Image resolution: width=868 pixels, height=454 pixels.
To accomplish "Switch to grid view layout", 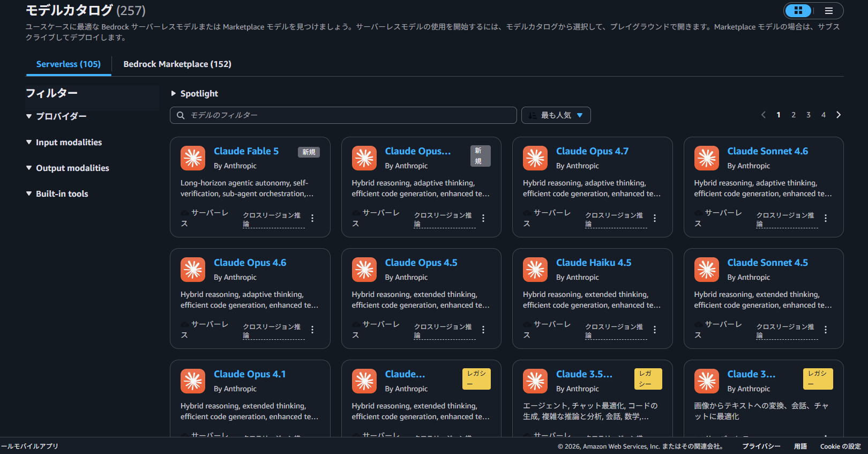I will click(x=798, y=11).
